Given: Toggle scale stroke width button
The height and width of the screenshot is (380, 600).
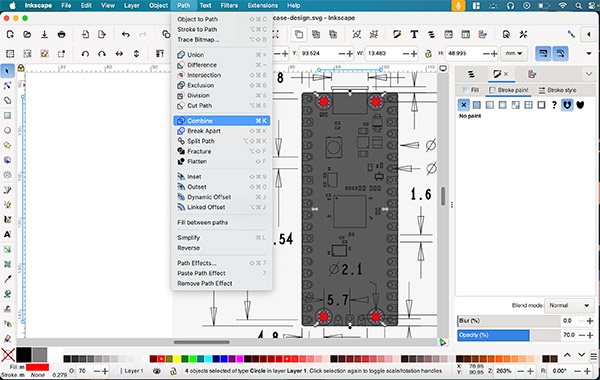Looking at the screenshot, I should pos(543,54).
